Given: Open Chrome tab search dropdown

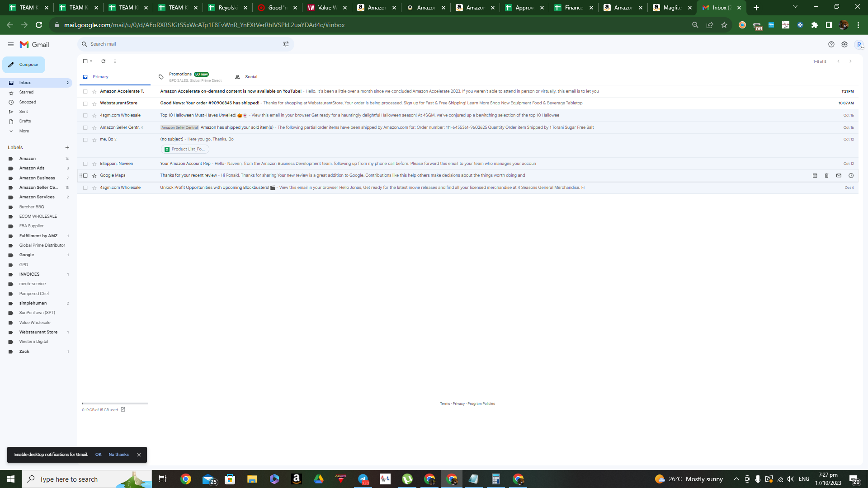Looking at the screenshot, I should 795,7.
